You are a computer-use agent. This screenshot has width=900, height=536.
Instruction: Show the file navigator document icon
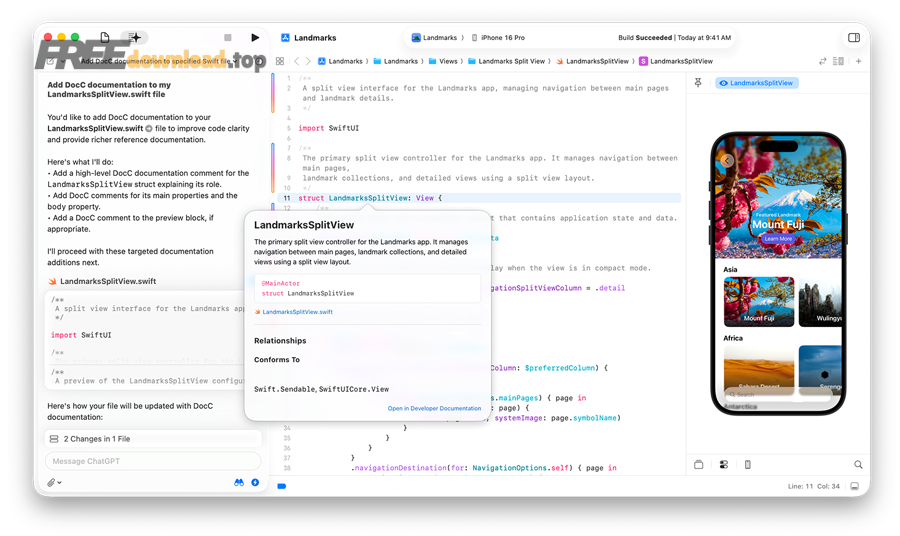tap(104, 37)
